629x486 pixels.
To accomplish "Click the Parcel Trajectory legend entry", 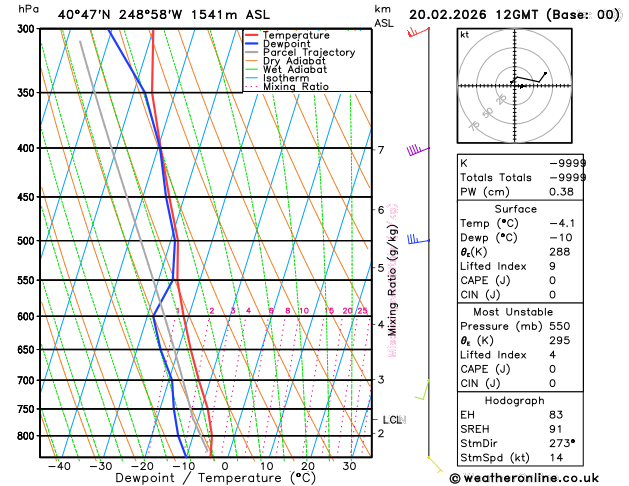I will [308, 52].
